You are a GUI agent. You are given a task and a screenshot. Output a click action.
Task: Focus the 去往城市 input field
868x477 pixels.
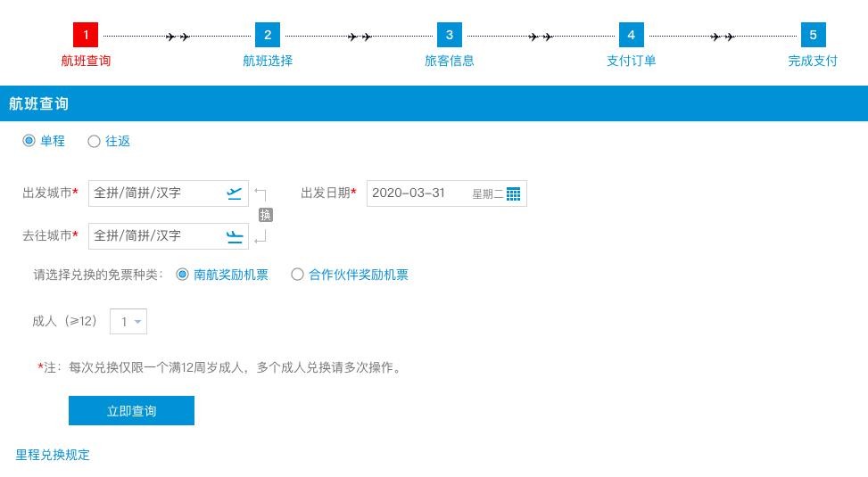[x=155, y=236]
